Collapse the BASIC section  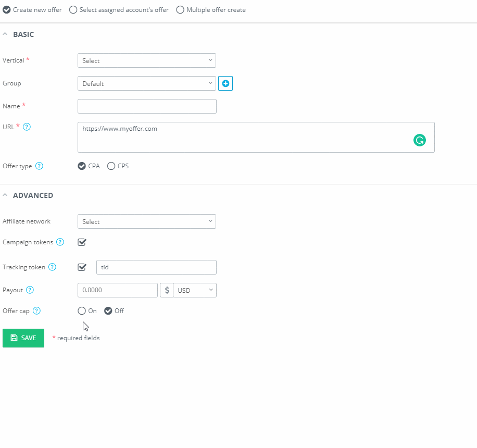(5, 34)
